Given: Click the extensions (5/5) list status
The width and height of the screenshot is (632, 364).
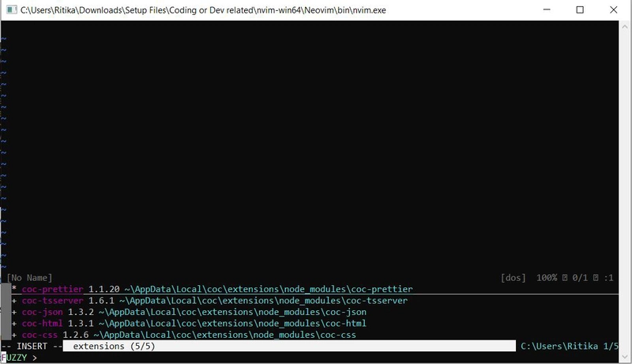Looking at the screenshot, I should pos(114,347).
